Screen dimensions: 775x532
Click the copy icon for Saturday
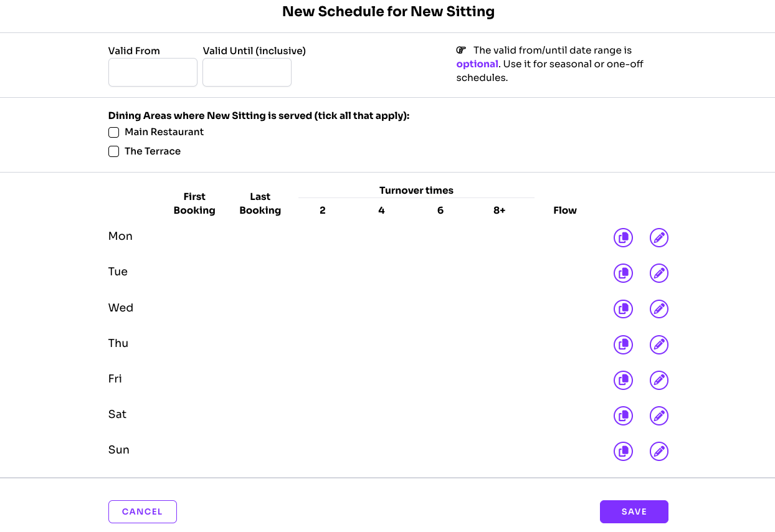point(623,416)
